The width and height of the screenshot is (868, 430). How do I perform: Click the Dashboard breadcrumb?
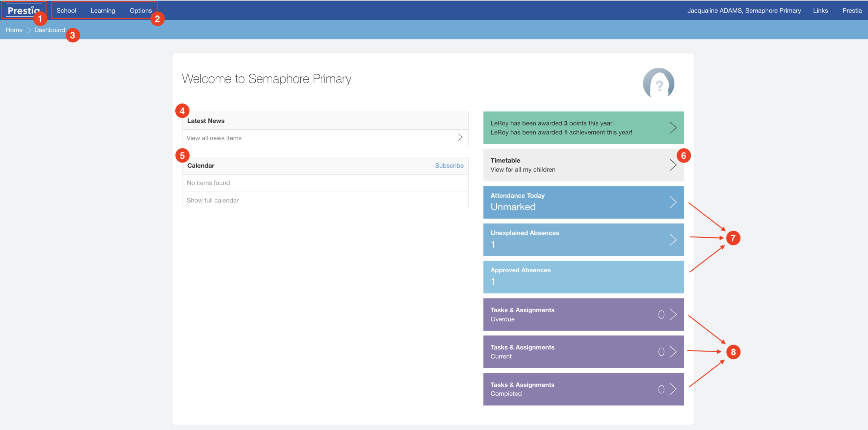pos(50,30)
